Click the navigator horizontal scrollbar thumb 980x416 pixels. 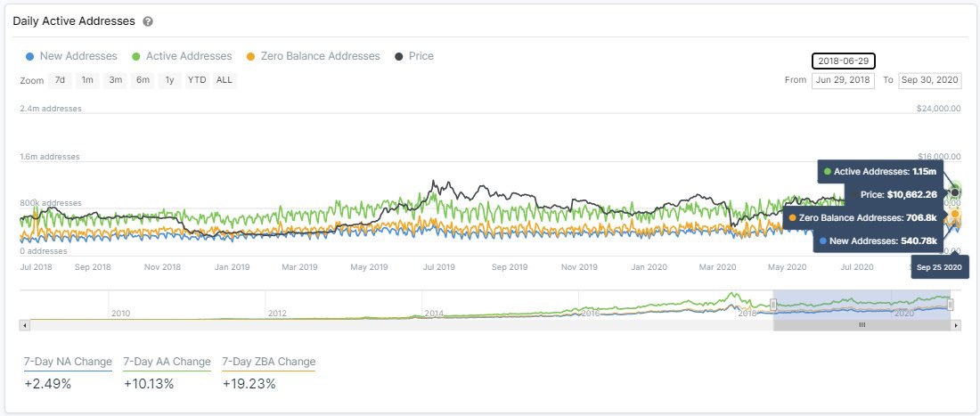862,326
